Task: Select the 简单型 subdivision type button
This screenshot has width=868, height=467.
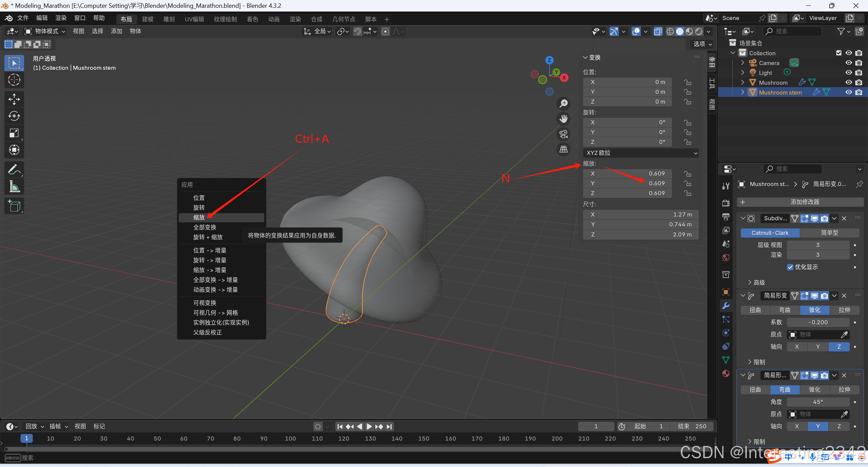Action: coord(829,233)
